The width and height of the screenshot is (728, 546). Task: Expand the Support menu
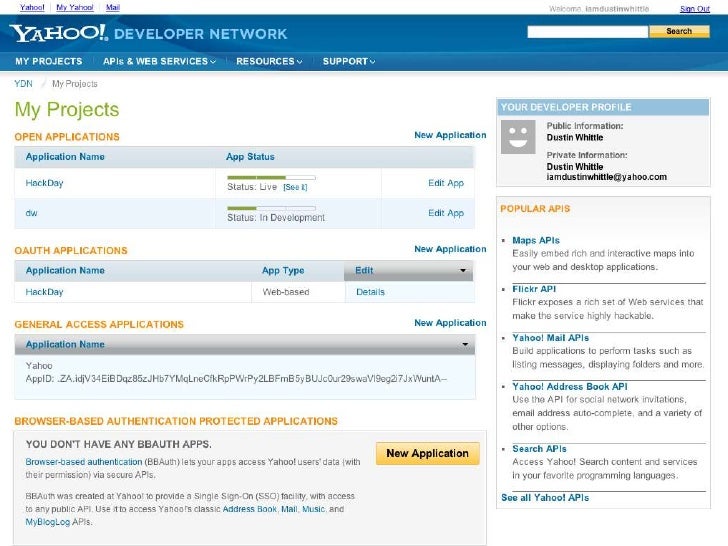[x=349, y=61]
